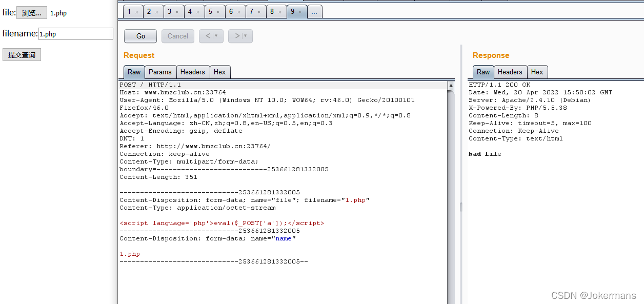Click the 'Content-Type: text/html' response header

coord(516,138)
